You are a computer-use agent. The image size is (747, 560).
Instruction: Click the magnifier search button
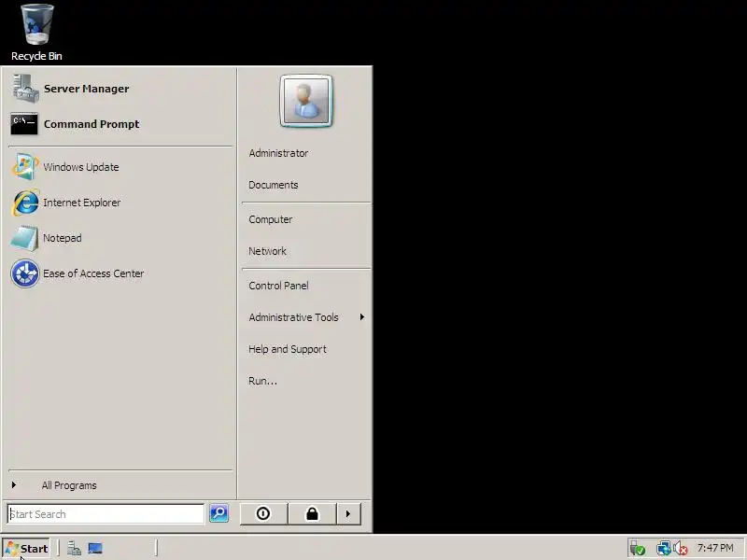(x=218, y=513)
